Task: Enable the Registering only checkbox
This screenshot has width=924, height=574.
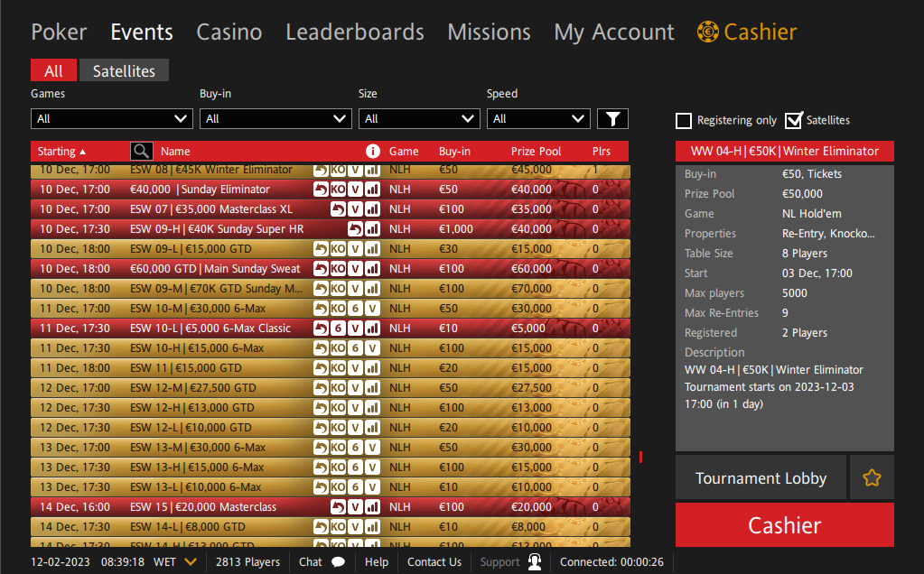Action: coord(684,120)
